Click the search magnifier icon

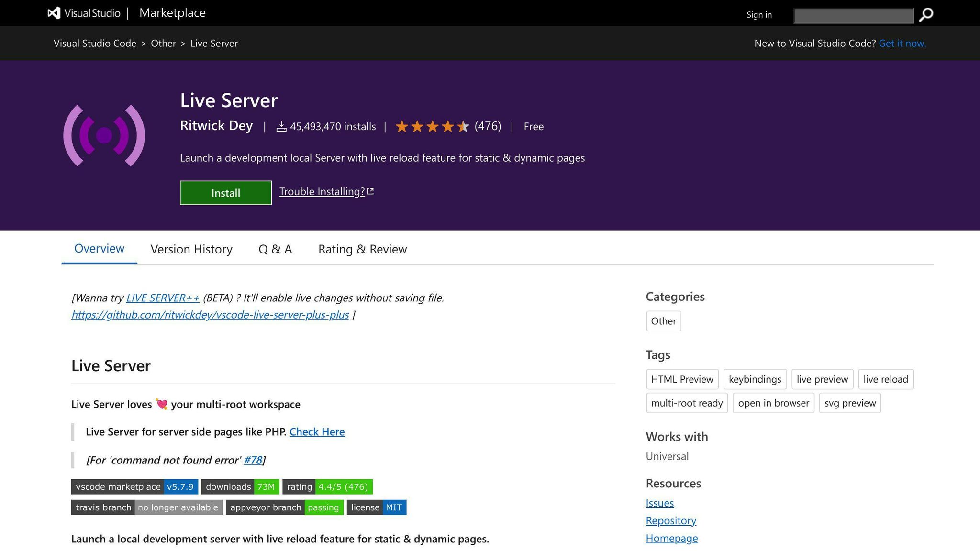(x=926, y=15)
